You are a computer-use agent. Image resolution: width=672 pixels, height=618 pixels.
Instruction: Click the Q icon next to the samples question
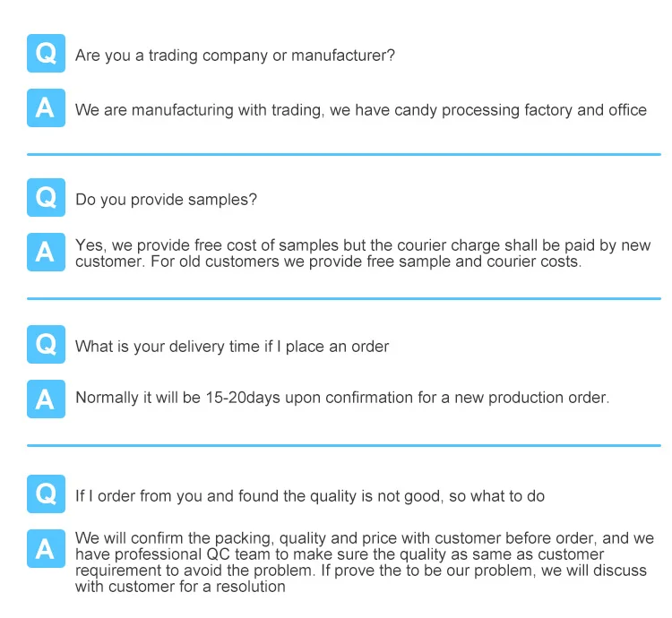pyautogui.click(x=46, y=199)
